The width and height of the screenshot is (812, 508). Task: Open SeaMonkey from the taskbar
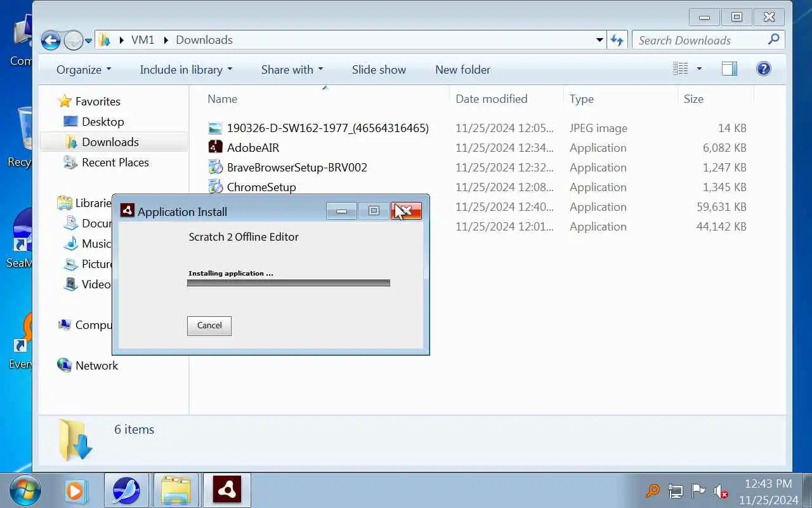127,491
